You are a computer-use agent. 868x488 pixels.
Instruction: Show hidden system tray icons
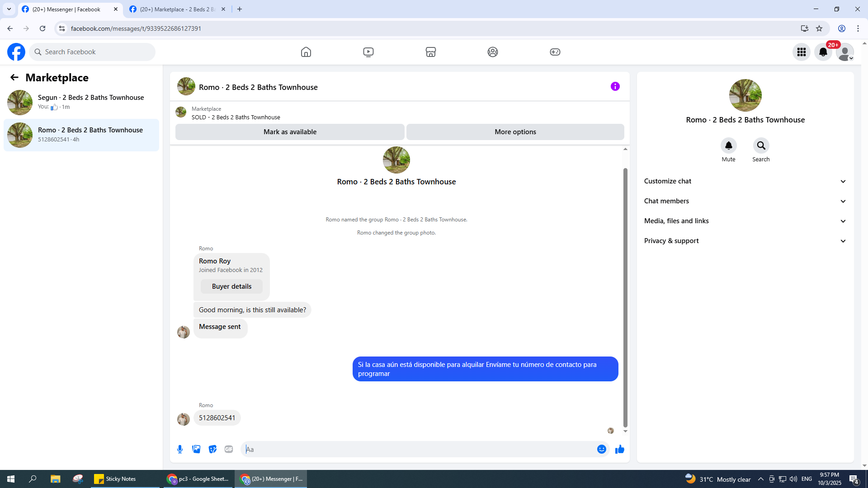pyautogui.click(x=761, y=479)
